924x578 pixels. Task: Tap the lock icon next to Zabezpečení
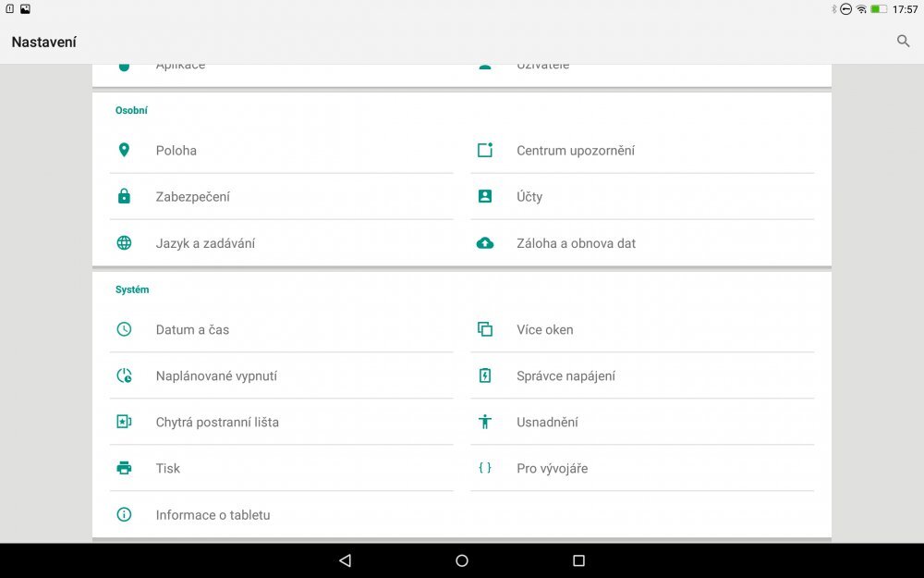pos(124,196)
